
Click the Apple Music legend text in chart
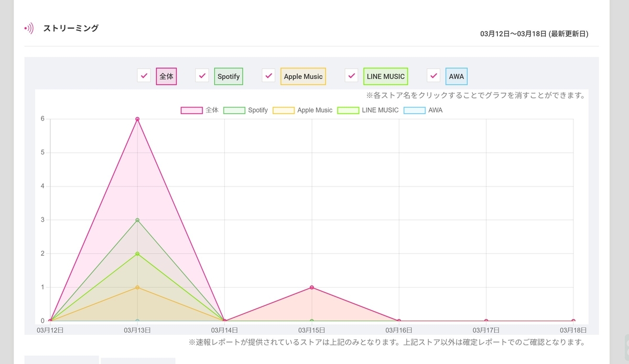[315, 111]
